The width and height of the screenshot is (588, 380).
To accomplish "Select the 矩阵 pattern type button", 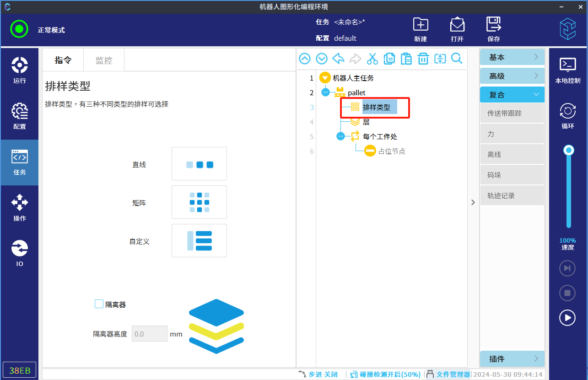I will [x=199, y=202].
